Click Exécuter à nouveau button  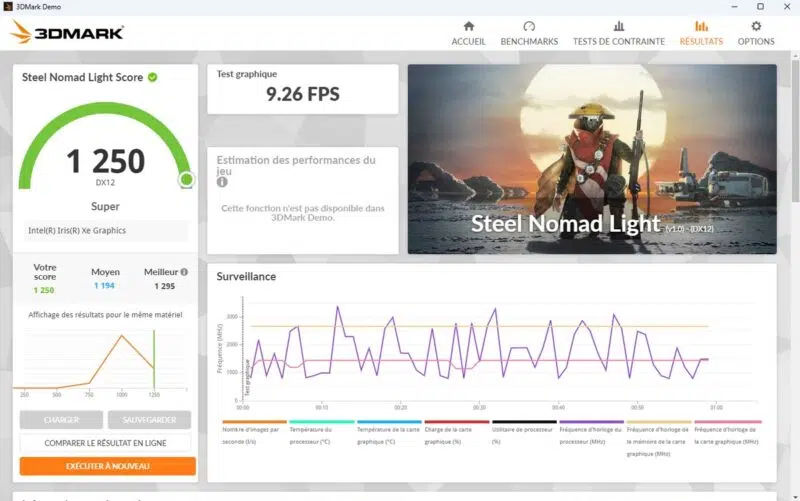[108, 466]
